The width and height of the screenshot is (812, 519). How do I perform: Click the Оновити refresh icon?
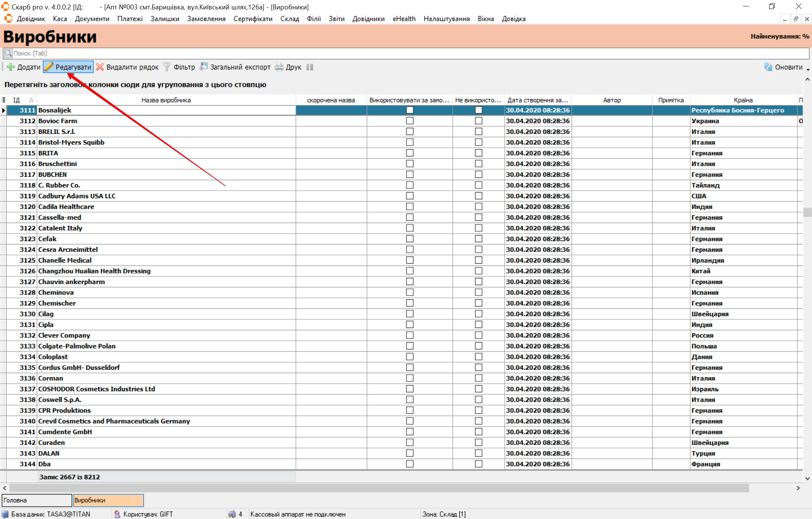768,67
